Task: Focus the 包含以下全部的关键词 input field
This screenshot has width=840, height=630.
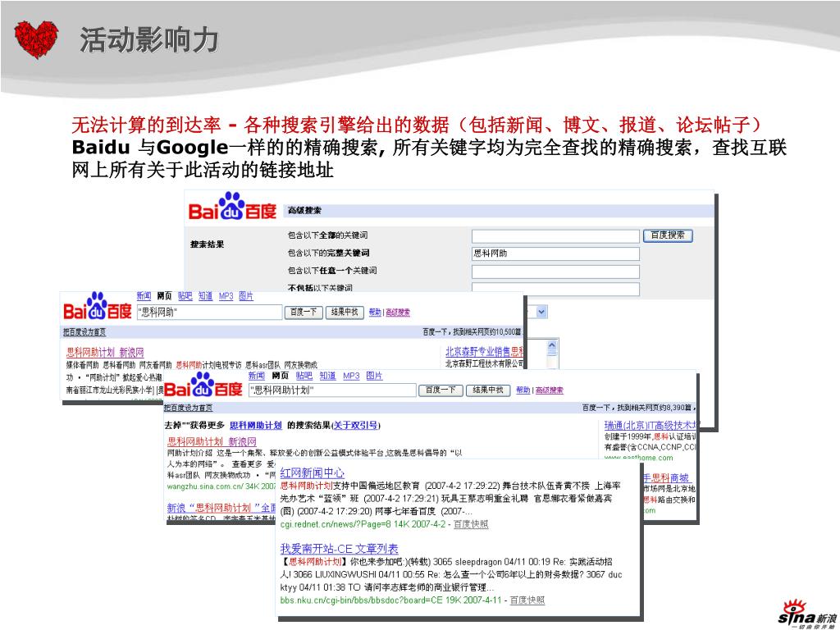Action: pos(555,236)
